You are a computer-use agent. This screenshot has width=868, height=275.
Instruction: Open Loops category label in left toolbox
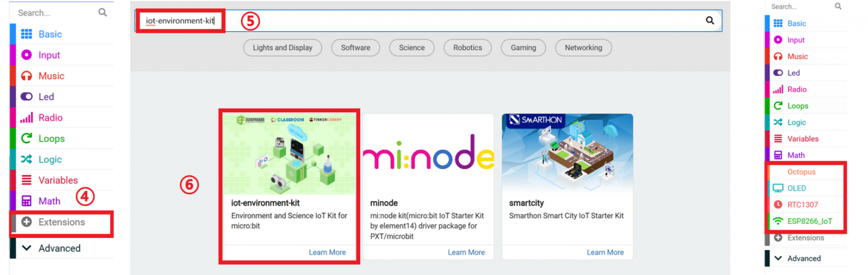click(x=52, y=139)
